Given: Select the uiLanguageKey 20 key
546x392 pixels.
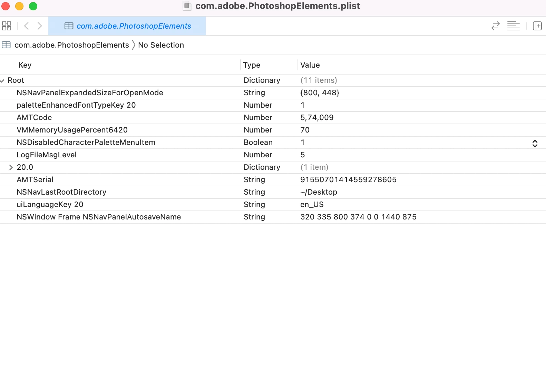Looking at the screenshot, I should point(50,204).
